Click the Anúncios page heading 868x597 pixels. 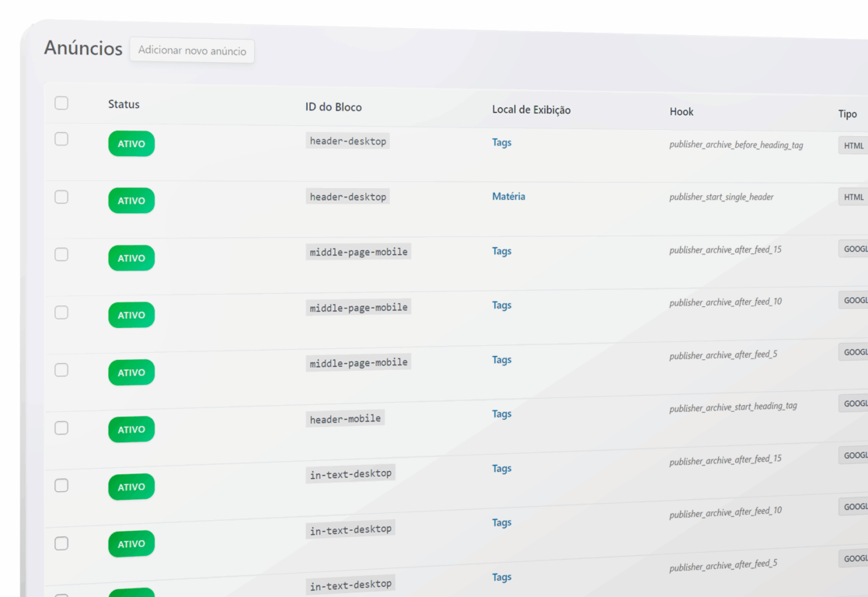click(83, 48)
